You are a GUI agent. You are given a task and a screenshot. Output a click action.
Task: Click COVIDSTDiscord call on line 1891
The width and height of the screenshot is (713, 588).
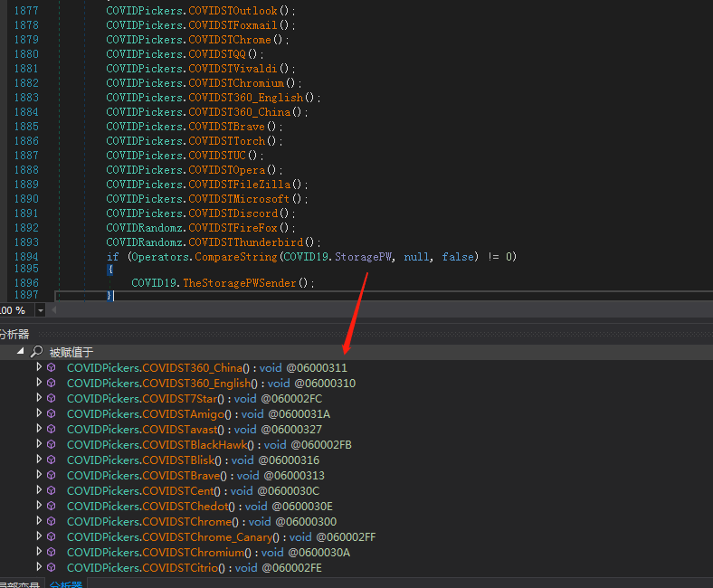[x=233, y=213]
